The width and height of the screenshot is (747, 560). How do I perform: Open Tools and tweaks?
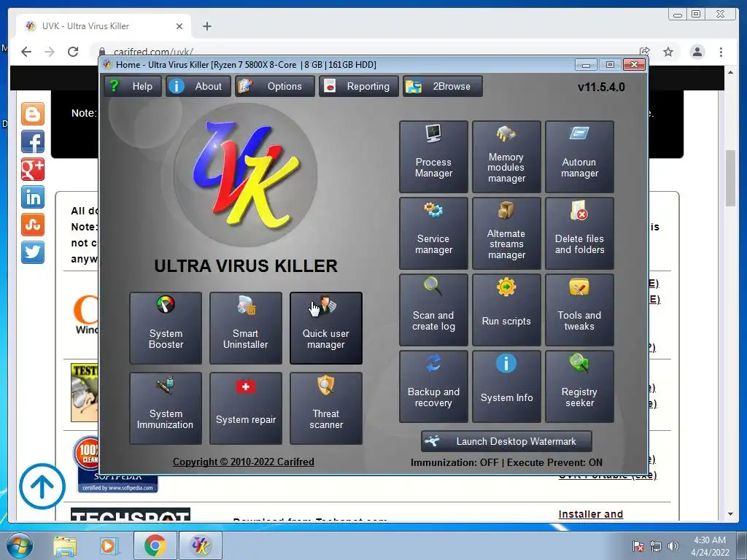click(579, 310)
